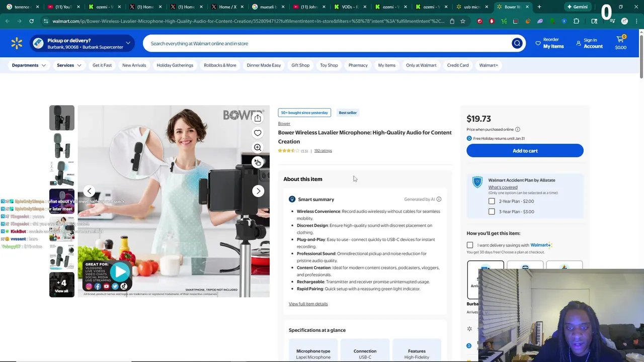The height and width of the screenshot is (362, 644).
Task: Open Reorder My Items heart icon
Action: click(538, 43)
